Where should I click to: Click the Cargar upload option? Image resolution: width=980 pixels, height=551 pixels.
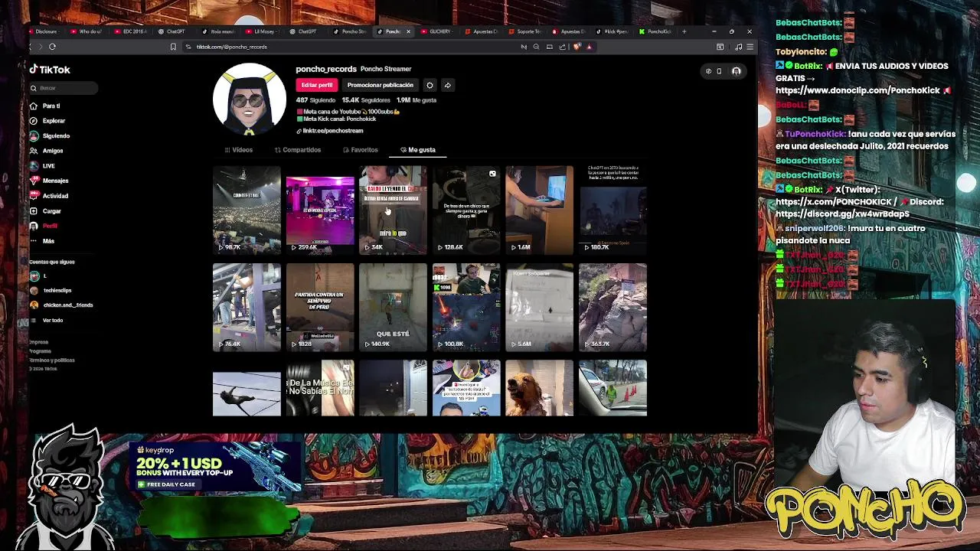coord(45,211)
